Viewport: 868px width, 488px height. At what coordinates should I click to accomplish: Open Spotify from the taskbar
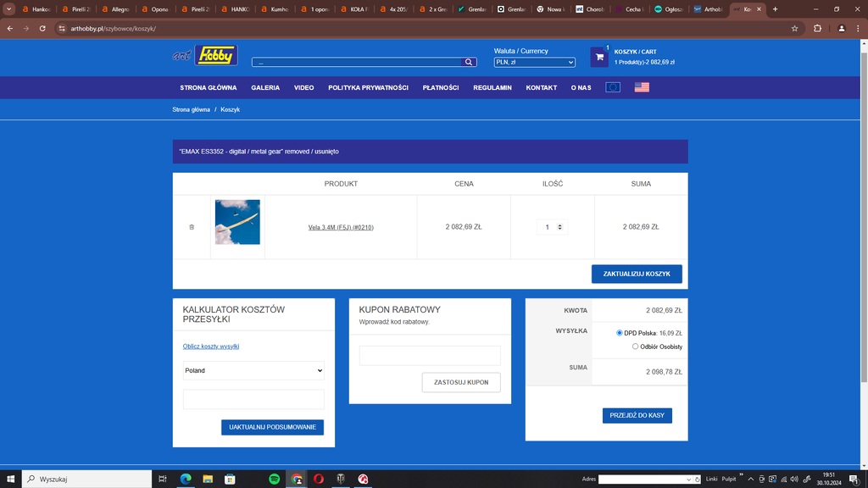pos(275,479)
